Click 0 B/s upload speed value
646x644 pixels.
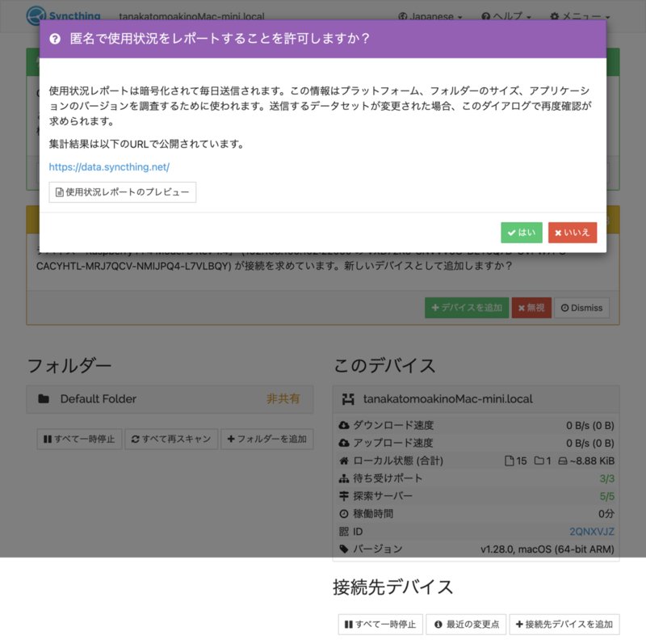coord(590,444)
